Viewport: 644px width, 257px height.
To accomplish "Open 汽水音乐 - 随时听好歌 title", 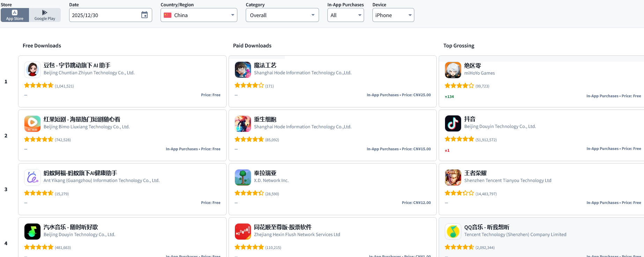I will pos(71,227).
